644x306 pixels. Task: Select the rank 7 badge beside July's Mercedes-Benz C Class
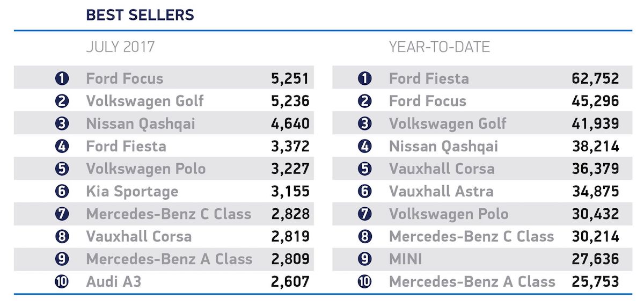tap(62, 214)
